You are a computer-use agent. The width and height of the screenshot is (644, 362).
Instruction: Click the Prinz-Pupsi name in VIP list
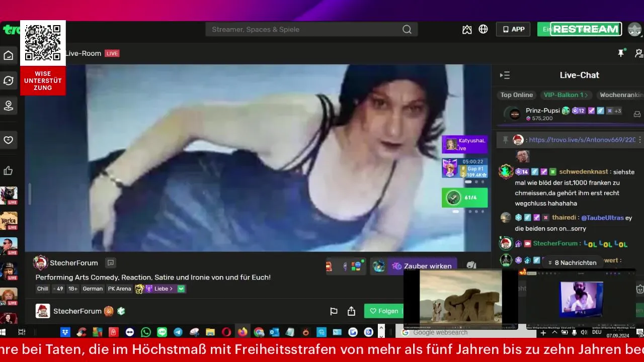point(542,111)
